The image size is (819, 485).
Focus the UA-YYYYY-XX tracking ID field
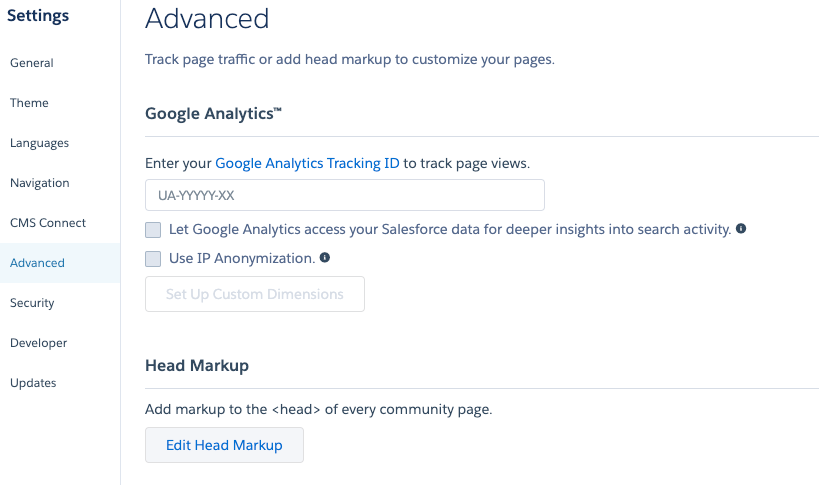point(344,195)
